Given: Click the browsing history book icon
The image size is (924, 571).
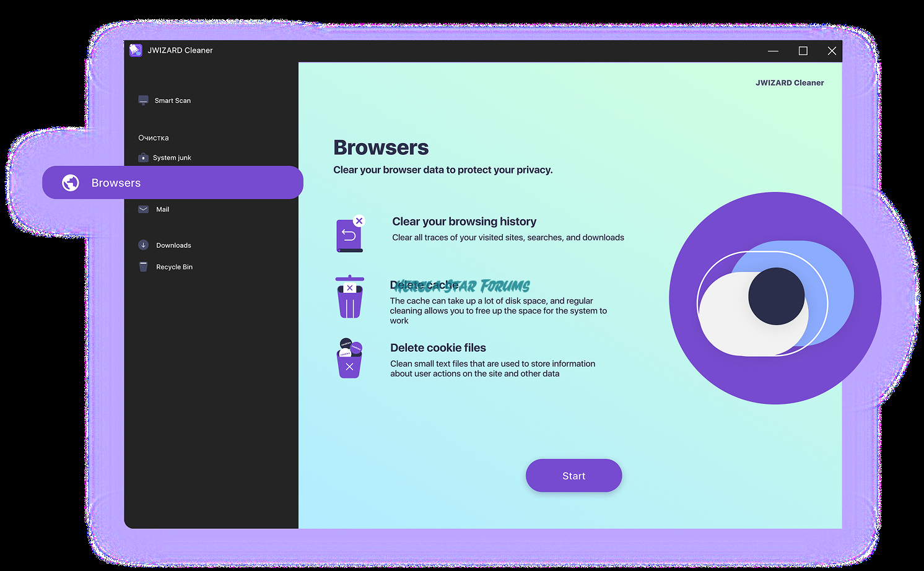Looking at the screenshot, I should click(349, 235).
